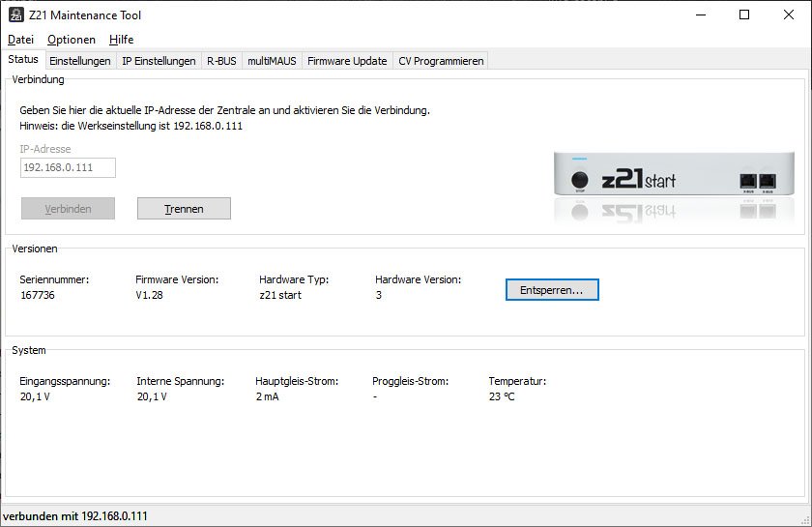Click the Werkseinstellung hint text line
This screenshot has width=812, height=527.
click(131, 126)
